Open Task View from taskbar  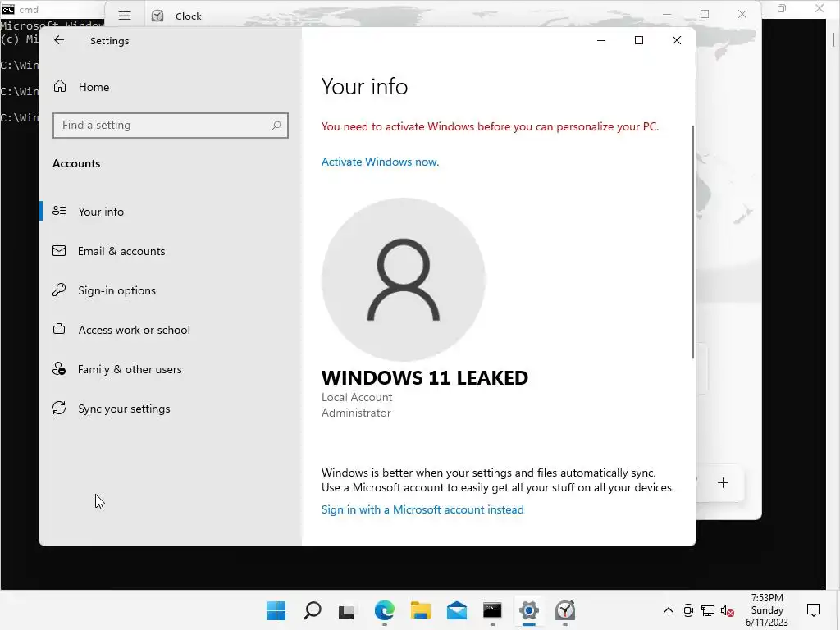(347, 610)
